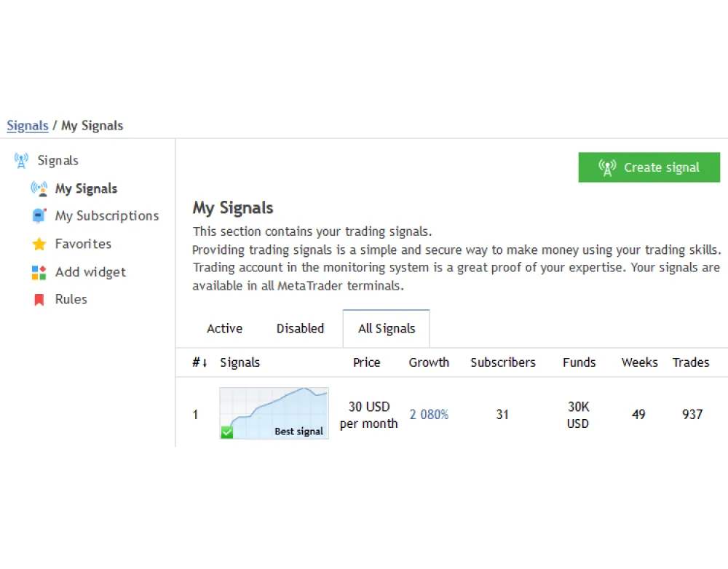Click the My Subscriptions mailbox icon

click(x=39, y=216)
